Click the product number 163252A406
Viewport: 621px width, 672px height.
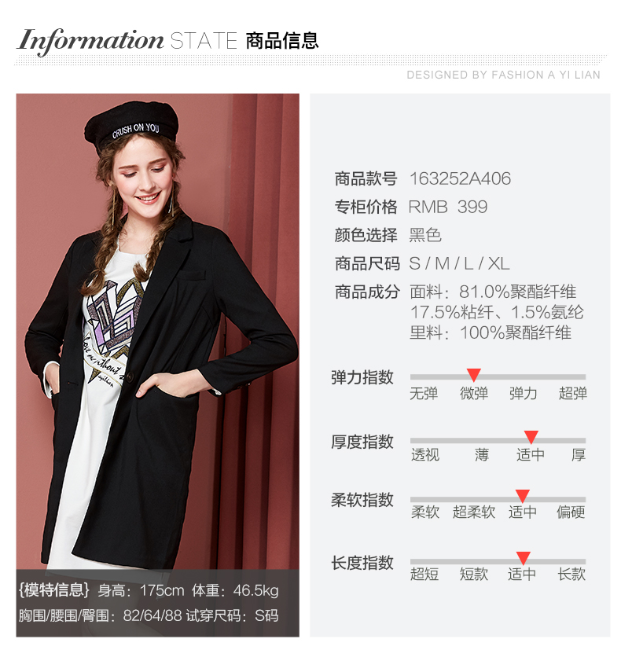click(461, 178)
